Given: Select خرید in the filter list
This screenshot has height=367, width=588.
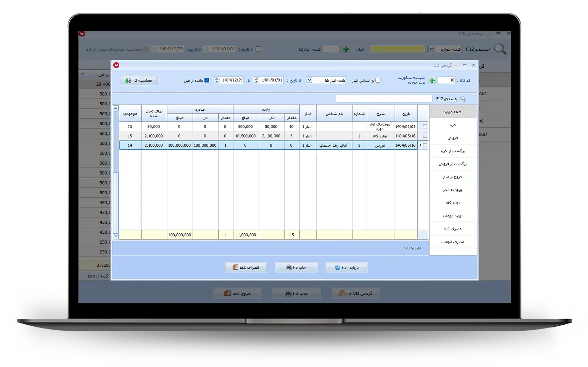Looking at the screenshot, I should pos(453,125).
